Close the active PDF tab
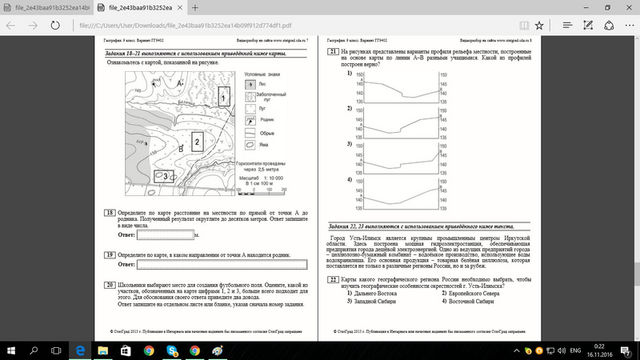640x360 pixels. point(180,8)
